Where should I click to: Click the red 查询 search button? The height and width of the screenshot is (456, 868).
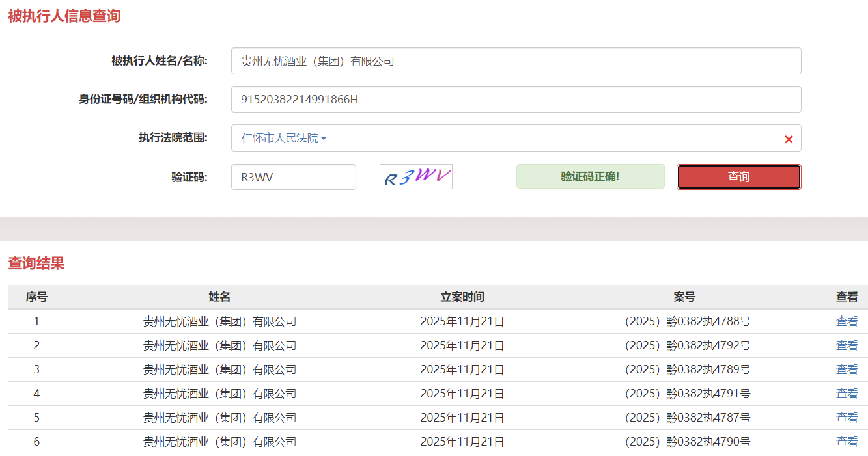(738, 177)
